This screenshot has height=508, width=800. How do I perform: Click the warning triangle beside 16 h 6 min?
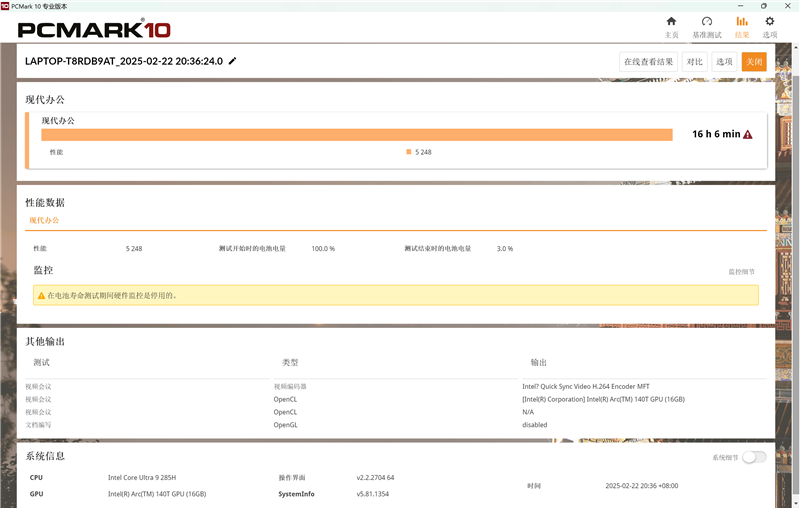pyautogui.click(x=748, y=135)
